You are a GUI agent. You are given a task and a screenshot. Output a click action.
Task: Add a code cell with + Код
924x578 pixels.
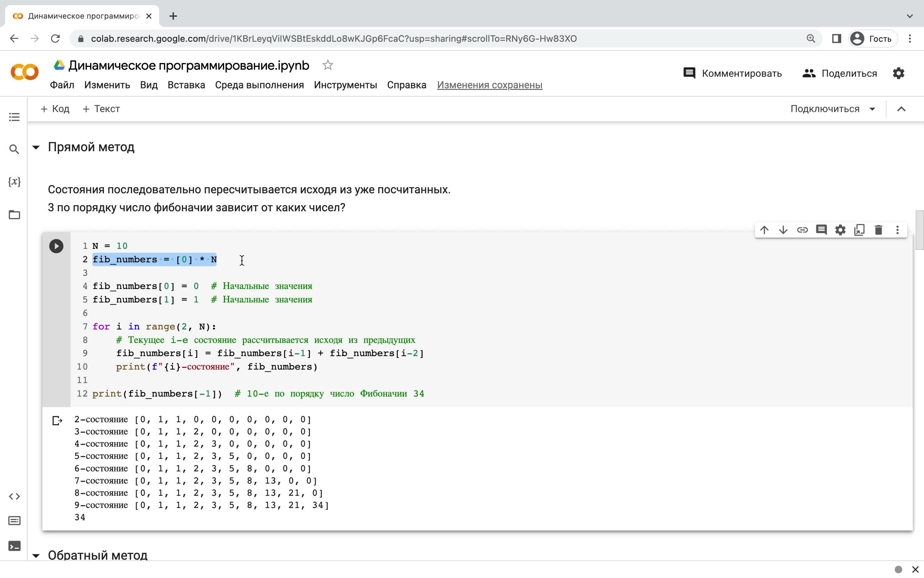[x=55, y=109]
